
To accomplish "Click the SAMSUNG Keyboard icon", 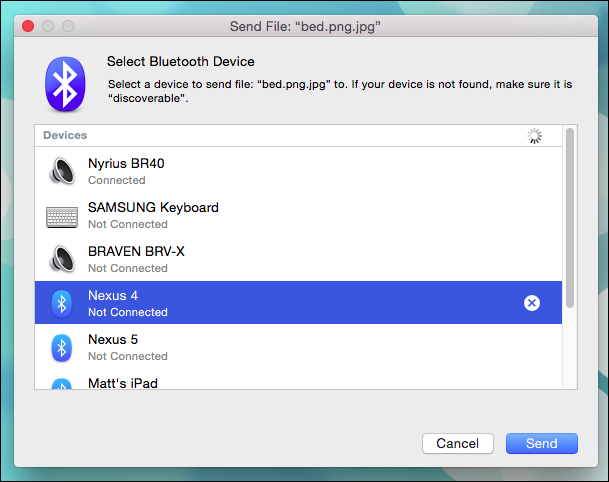I will [x=62, y=217].
